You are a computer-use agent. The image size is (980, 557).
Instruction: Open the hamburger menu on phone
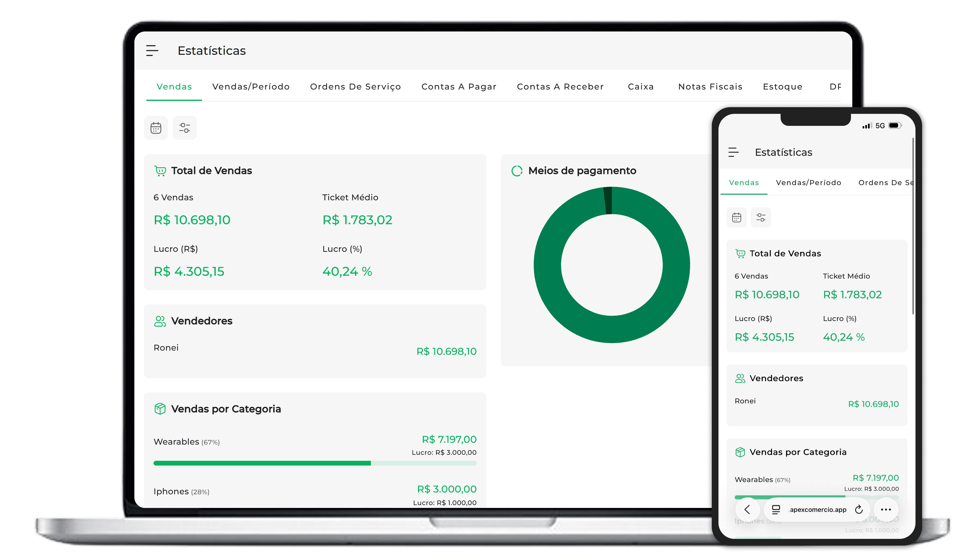click(733, 152)
